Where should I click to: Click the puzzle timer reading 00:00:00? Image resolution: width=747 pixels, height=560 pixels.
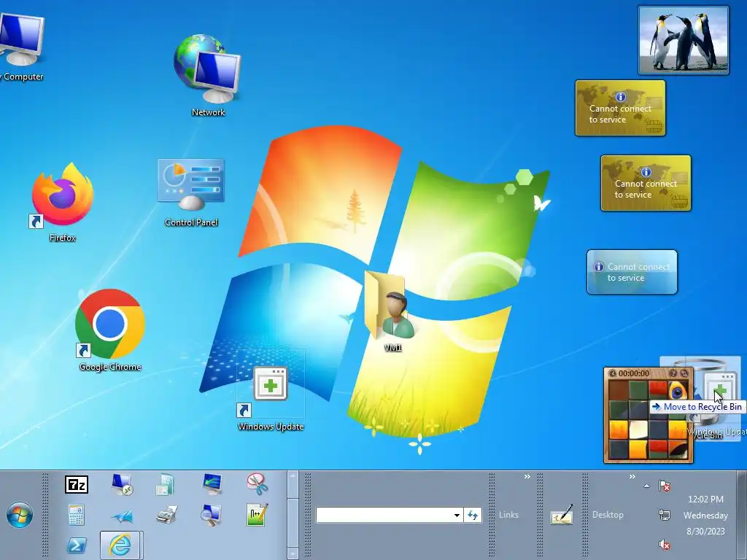(634, 373)
